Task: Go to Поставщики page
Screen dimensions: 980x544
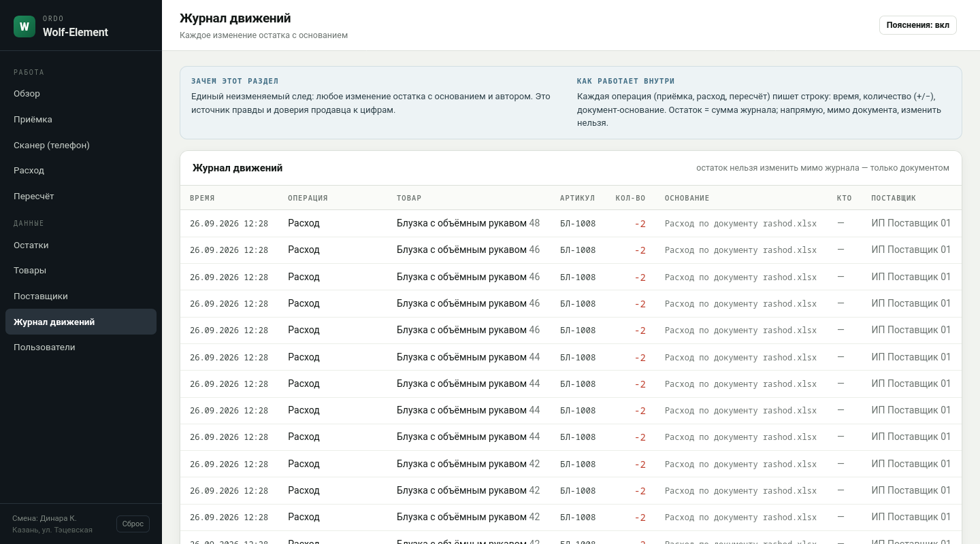Action: click(81, 296)
